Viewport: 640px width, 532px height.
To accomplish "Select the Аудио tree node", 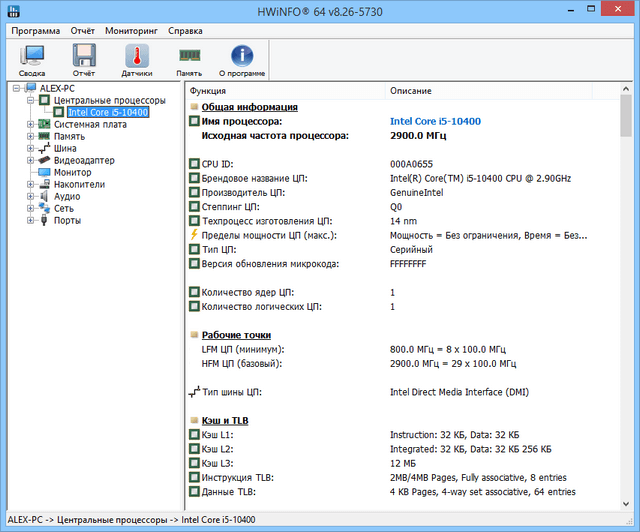I will click(67, 196).
